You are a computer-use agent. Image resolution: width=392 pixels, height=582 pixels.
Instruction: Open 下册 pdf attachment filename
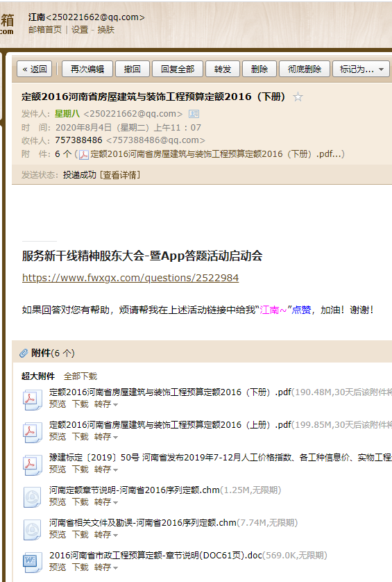click(170, 392)
